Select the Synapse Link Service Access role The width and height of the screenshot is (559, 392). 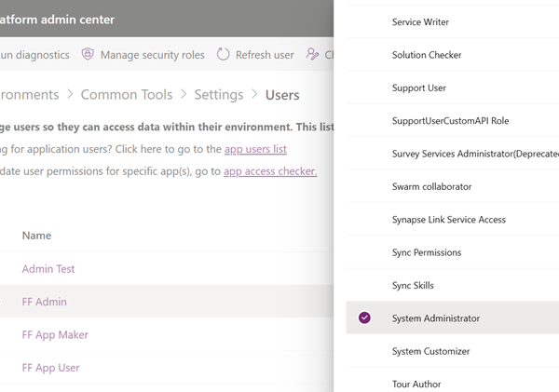click(449, 220)
